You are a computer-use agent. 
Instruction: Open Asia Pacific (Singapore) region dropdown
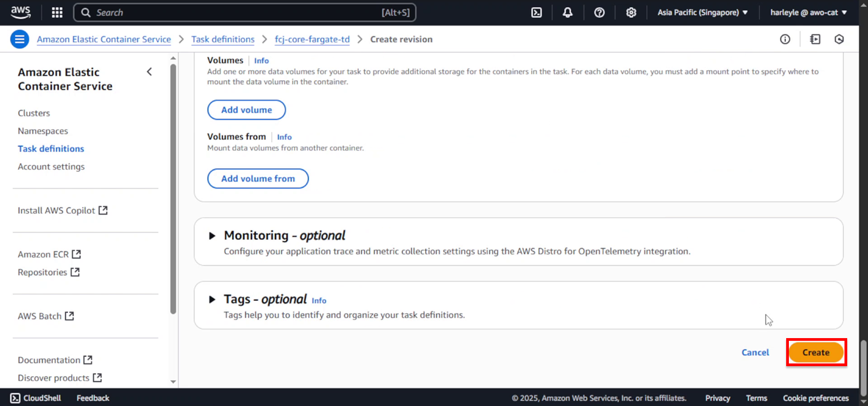[x=703, y=12]
